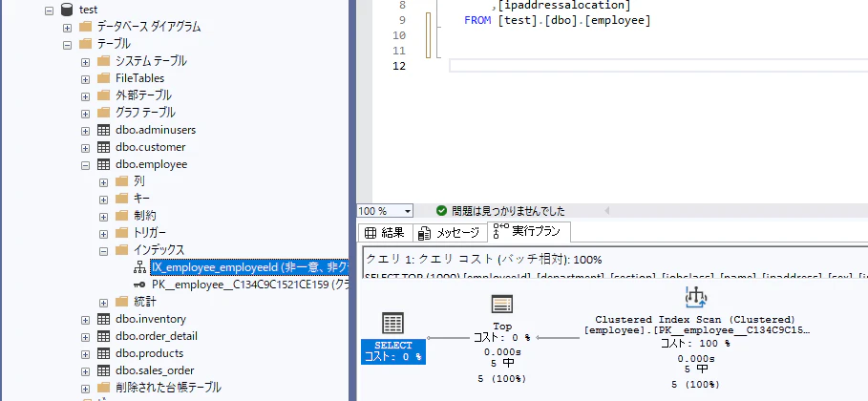Click the query cost header text クエリ 1
Viewport: 868px width, 401px height.
tap(484, 259)
